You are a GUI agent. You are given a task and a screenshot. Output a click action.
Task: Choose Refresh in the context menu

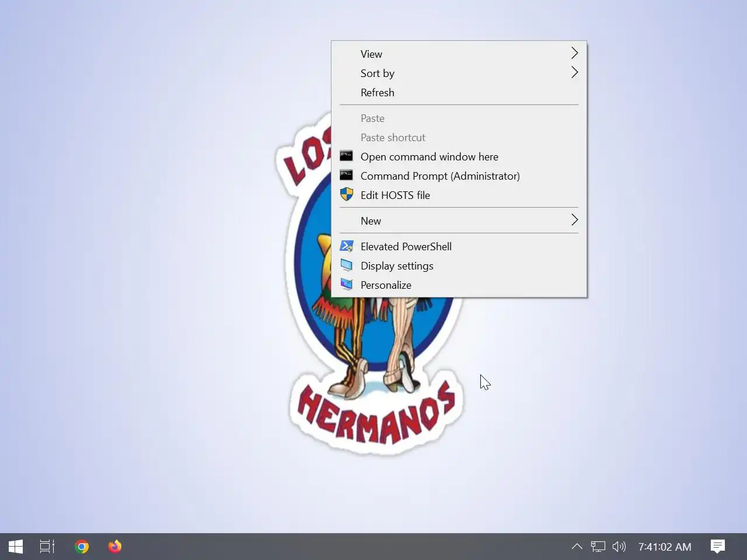click(x=459, y=92)
